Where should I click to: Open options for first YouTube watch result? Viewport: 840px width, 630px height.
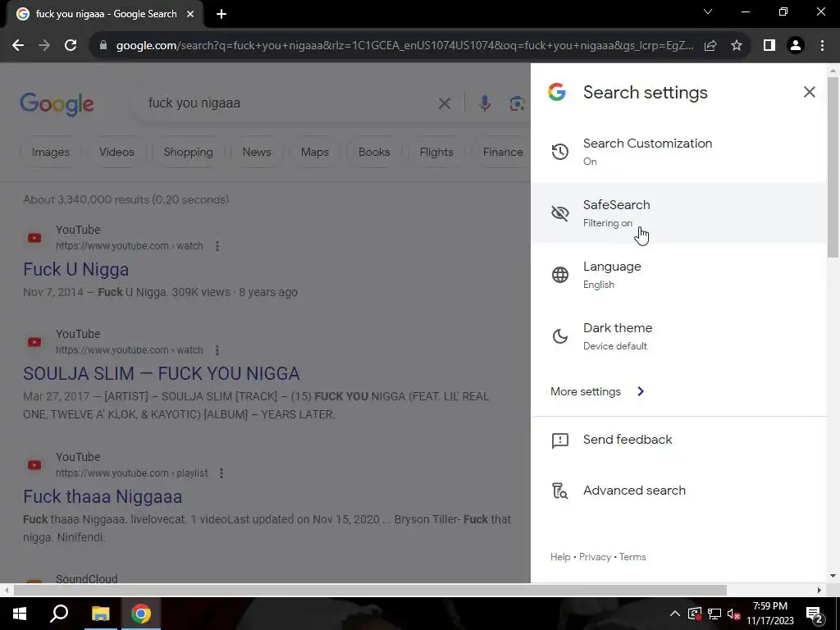click(217, 246)
